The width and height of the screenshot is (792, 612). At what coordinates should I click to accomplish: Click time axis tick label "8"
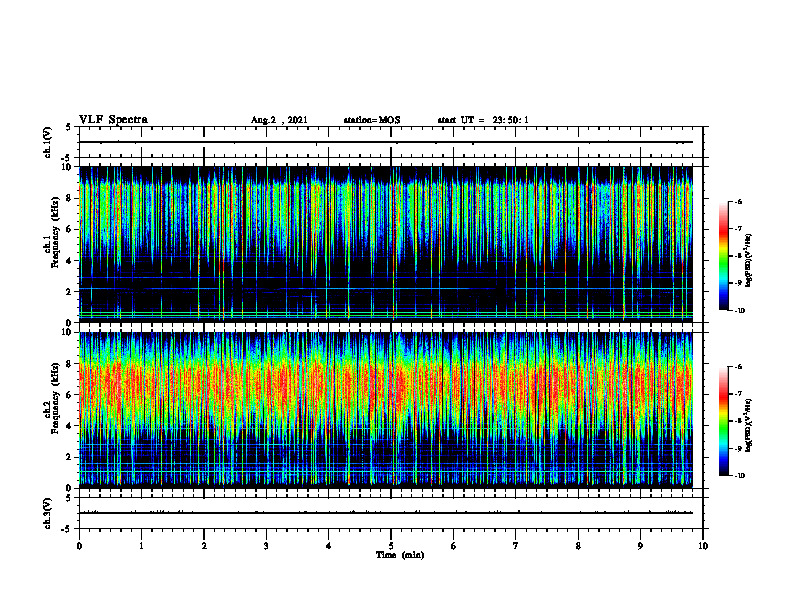578,546
